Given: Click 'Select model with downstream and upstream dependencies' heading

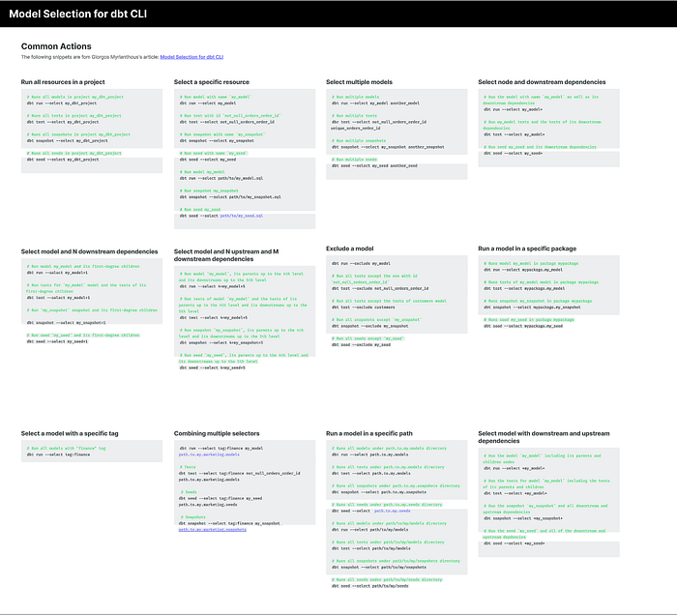Looking at the screenshot, I should click(x=544, y=437).
